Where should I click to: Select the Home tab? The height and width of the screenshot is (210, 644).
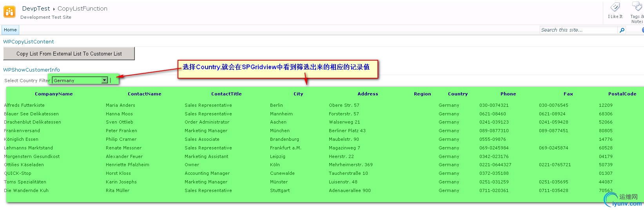10,30
